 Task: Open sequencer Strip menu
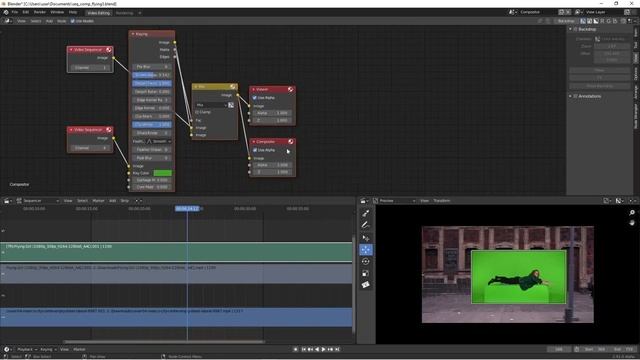click(x=124, y=201)
